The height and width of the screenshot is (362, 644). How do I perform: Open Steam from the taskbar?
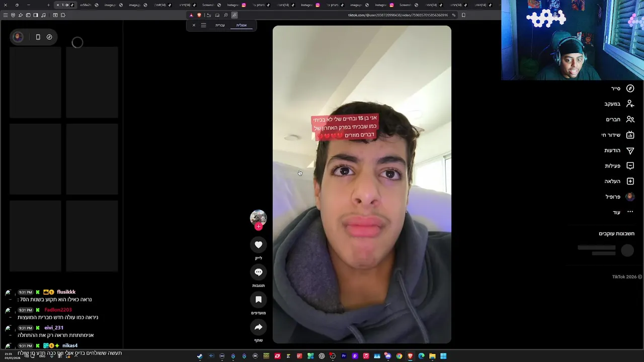(x=200, y=356)
